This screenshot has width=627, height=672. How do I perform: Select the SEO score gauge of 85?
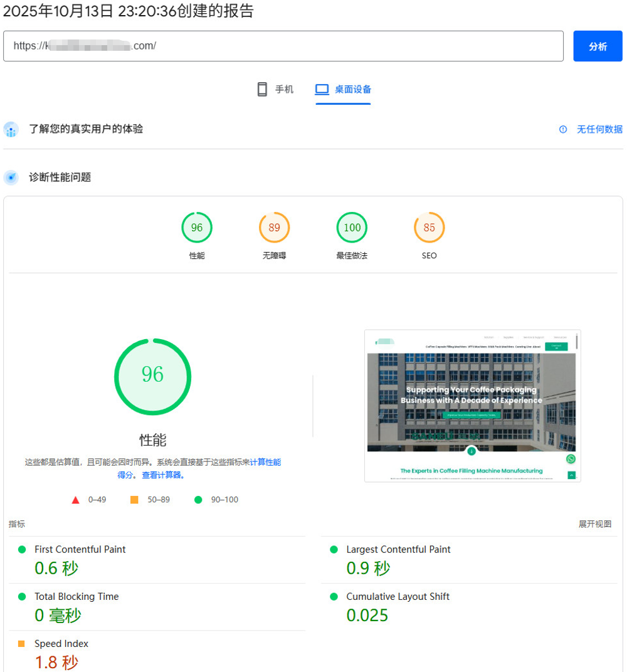pyautogui.click(x=429, y=228)
